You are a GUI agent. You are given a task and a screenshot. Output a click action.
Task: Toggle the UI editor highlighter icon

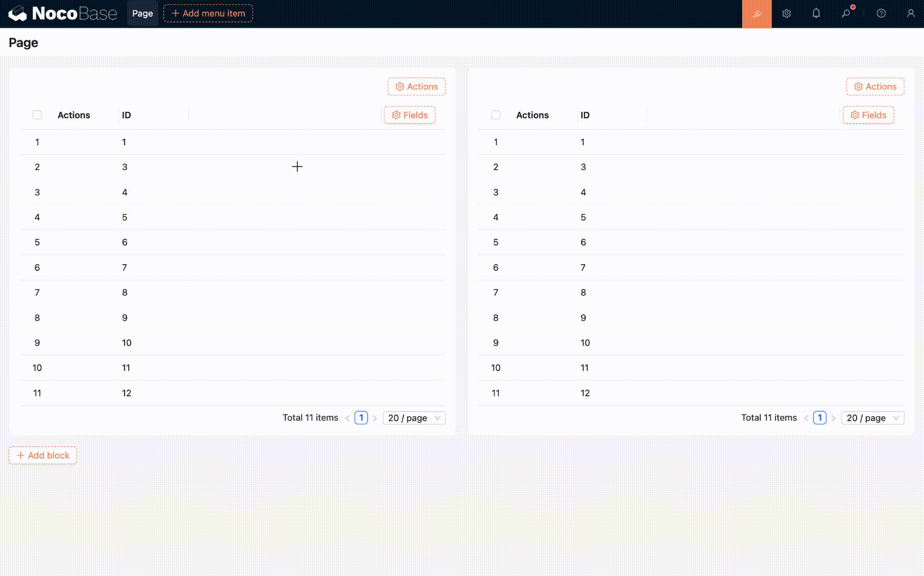click(756, 14)
